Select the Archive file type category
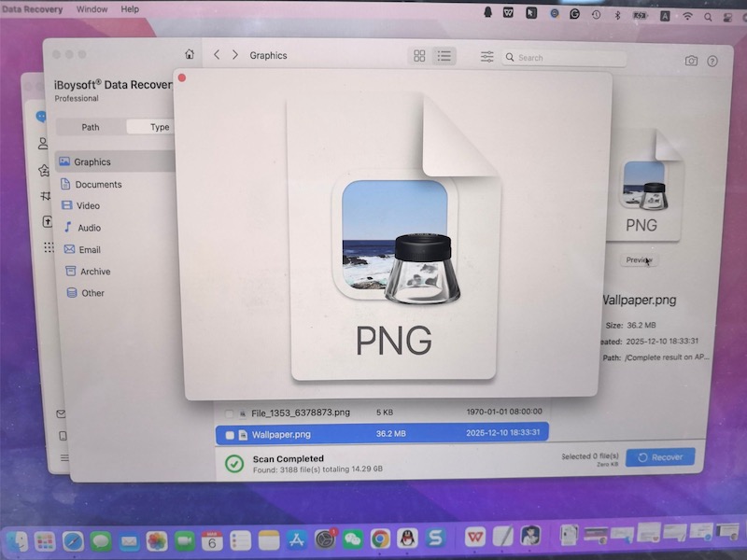747x560 pixels. 94,272
